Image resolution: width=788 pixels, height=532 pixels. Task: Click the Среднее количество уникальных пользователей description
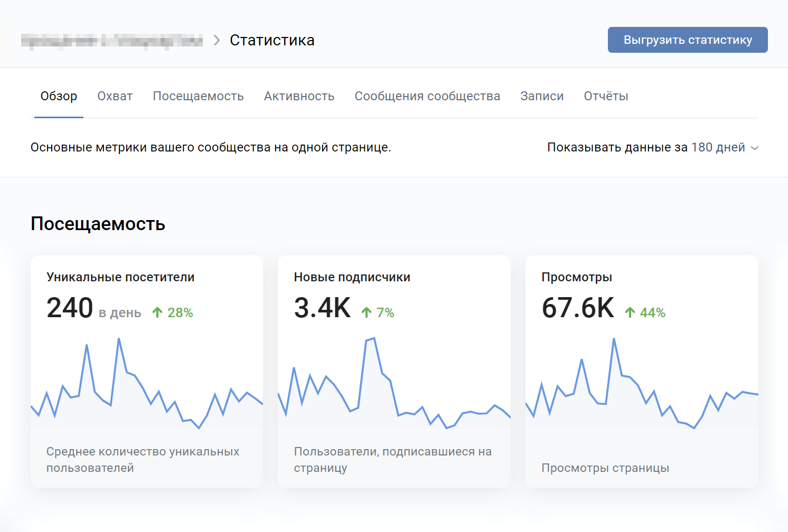pyautogui.click(x=143, y=460)
